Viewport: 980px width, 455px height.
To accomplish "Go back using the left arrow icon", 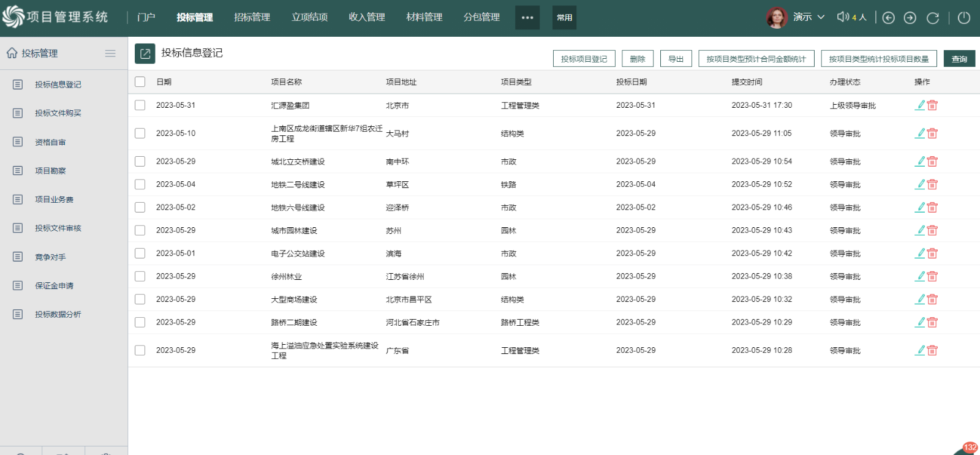I will (x=888, y=18).
